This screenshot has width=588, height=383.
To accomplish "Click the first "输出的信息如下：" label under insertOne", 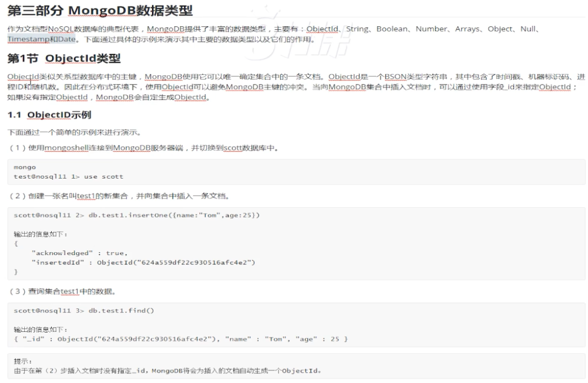I will tap(41, 234).
